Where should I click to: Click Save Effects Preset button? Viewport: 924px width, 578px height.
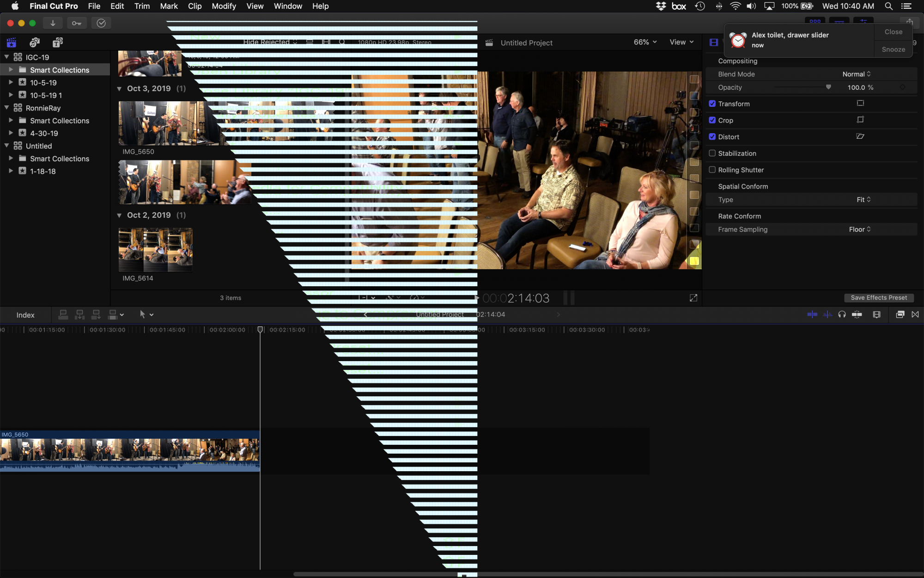tap(879, 298)
